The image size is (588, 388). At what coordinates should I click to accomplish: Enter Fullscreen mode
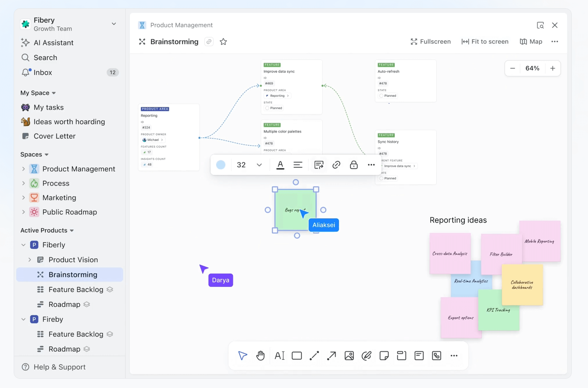pos(430,41)
